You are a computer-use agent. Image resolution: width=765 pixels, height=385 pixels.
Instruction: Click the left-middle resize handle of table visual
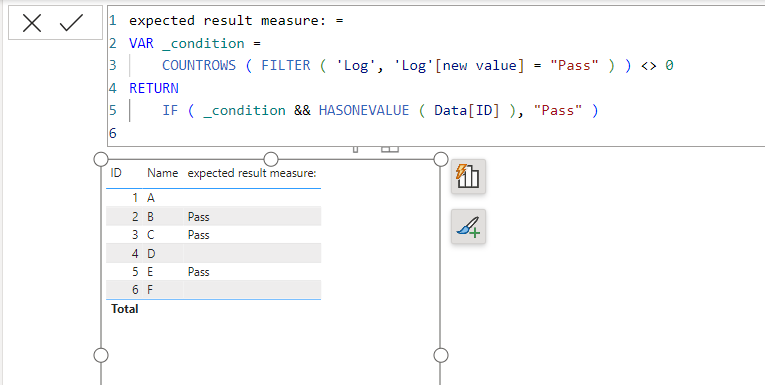point(101,355)
